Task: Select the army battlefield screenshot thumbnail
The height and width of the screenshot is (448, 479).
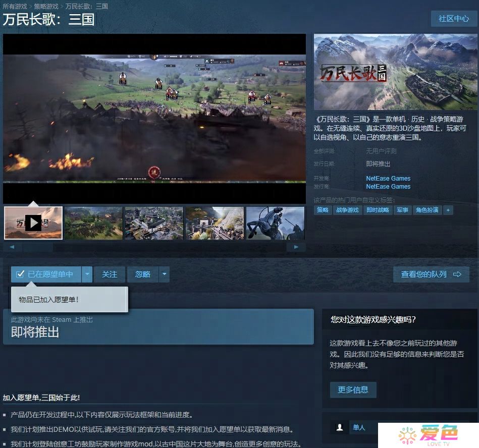Action: tap(93, 223)
